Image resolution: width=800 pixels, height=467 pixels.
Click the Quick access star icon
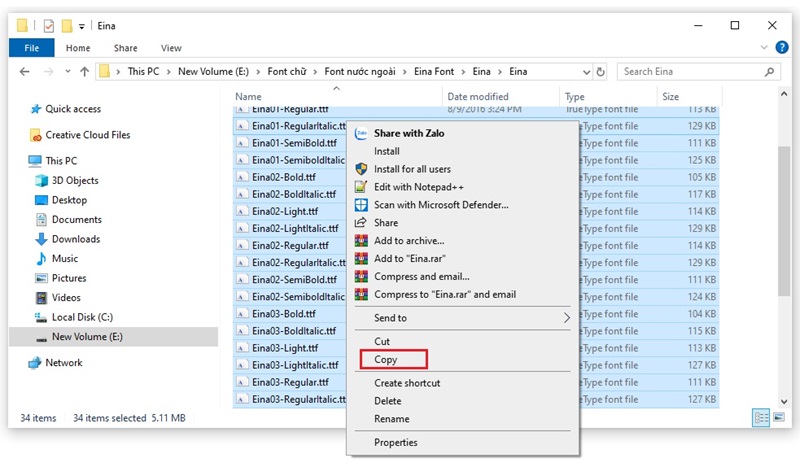pyautogui.click(x=36, y=109)
